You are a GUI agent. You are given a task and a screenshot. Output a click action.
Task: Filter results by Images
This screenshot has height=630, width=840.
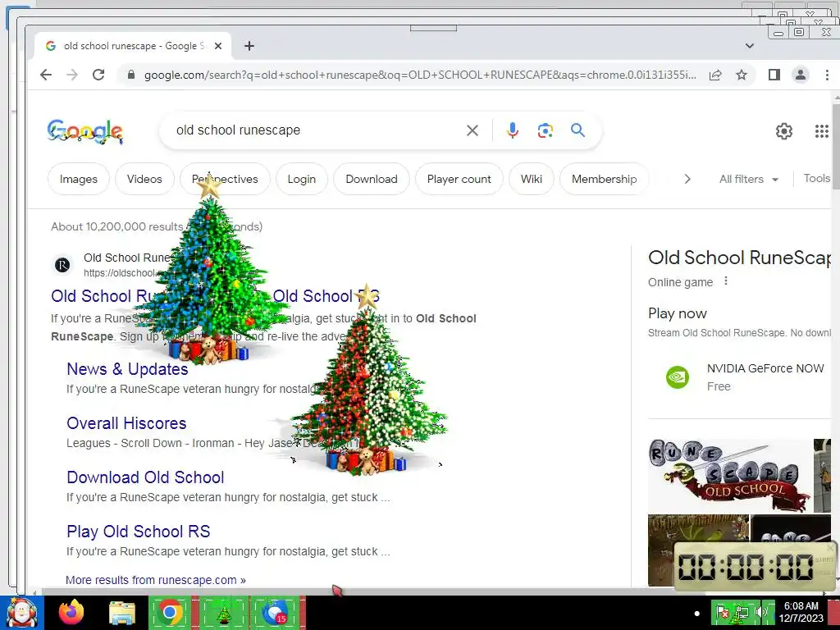click(x=79, y=179)
